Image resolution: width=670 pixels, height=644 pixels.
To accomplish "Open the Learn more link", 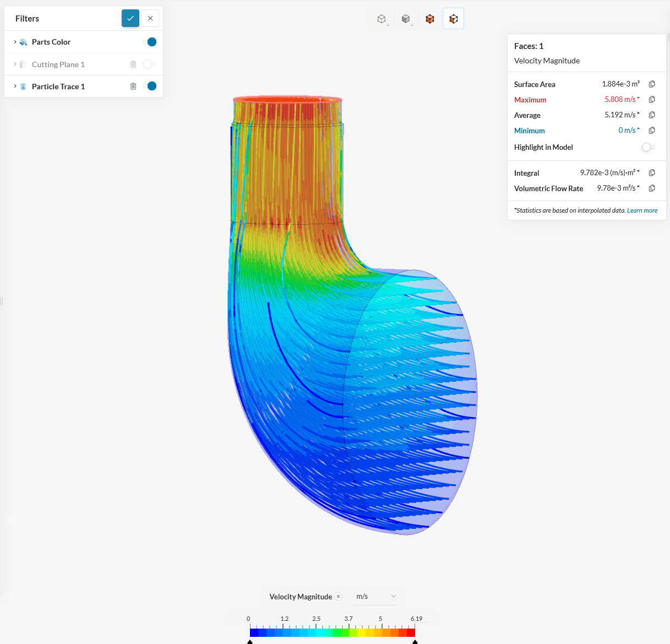I will pyautogui.click(x=642, y=210).
